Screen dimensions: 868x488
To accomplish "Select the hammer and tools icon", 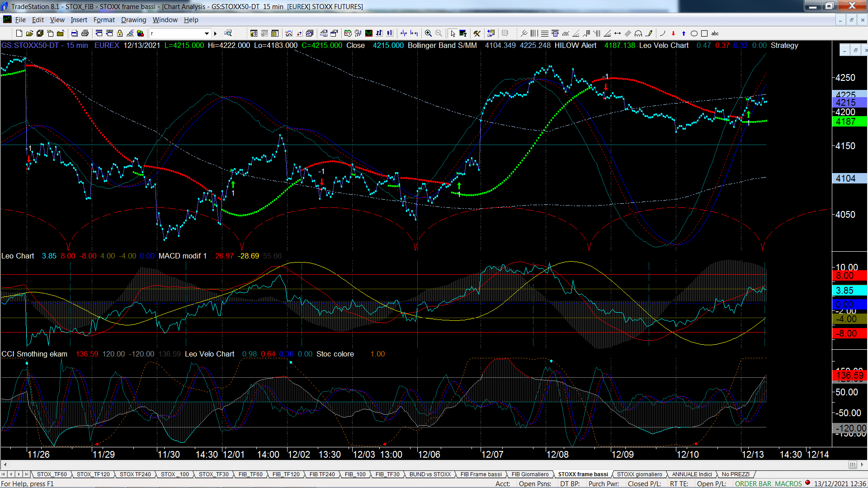I will click(x=477, y=33).
